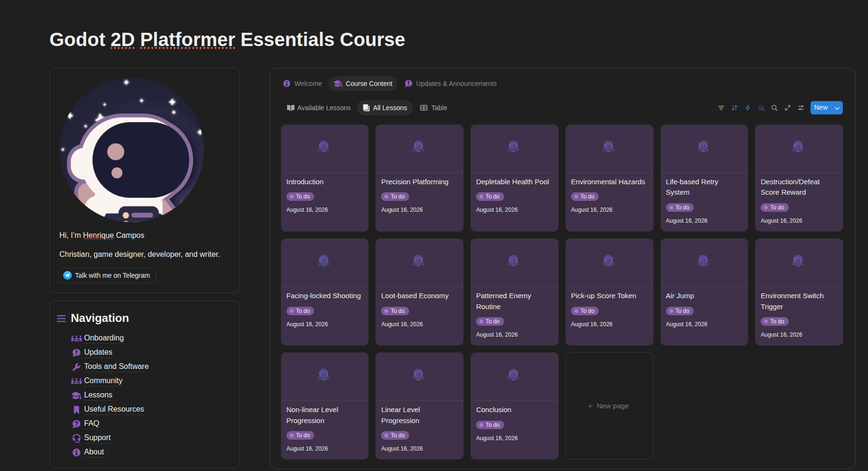The width and height of the screenshot is (868, 471).
Task: Open the Precision Platforming lesson
Action: pos(420,178)
